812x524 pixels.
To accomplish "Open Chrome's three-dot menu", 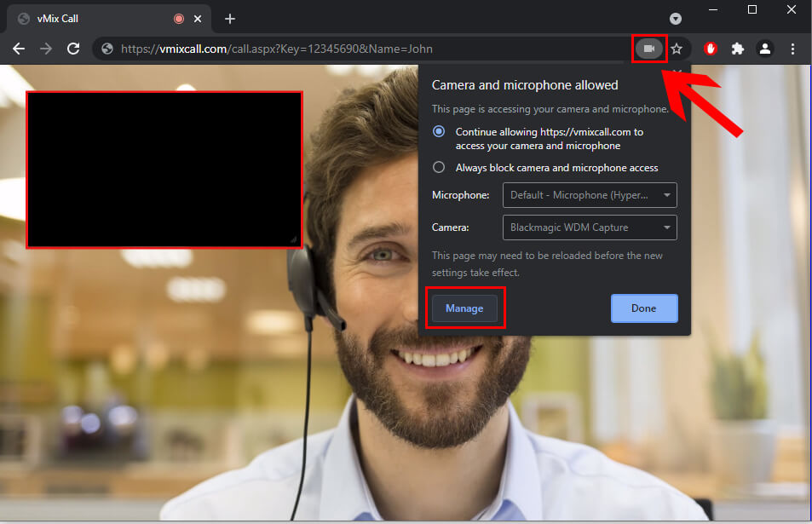I will [x=793, y=49].
